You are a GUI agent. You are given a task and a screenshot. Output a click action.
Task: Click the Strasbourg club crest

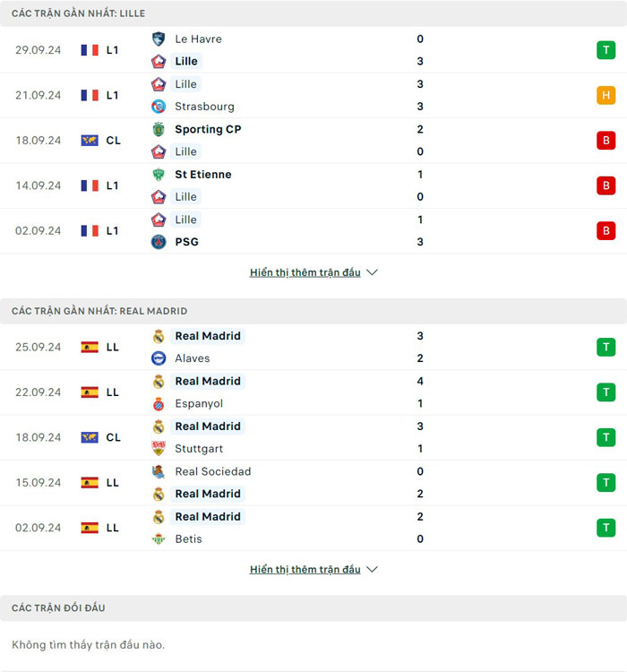pyautogui.click(x=159, y=107)
